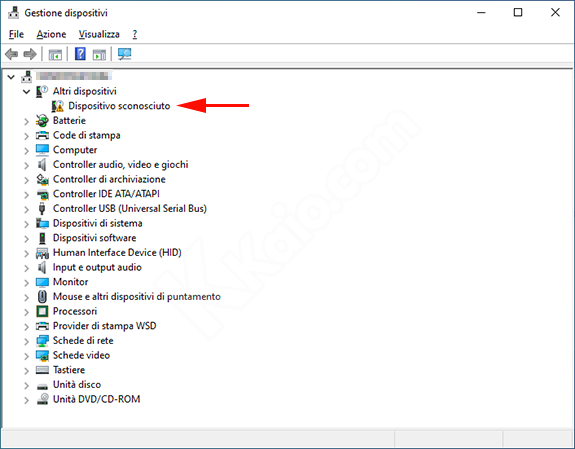Select the Tastiere label

point(69,370)
